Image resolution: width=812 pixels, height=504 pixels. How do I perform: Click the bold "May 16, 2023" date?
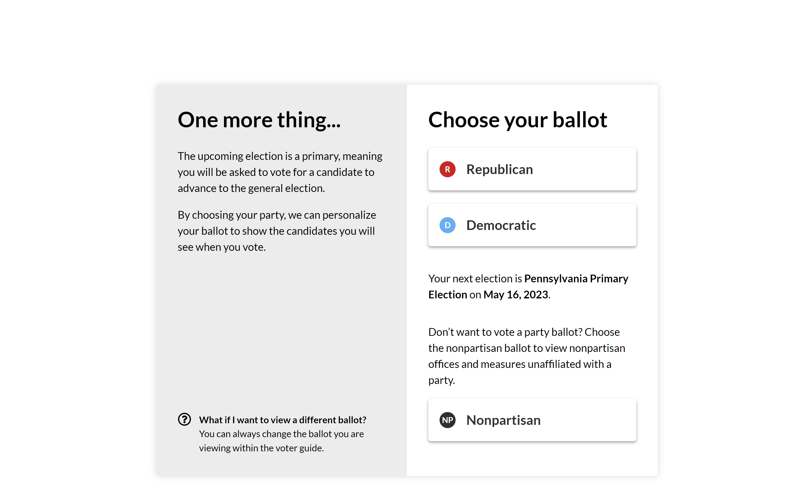point(516,295)
